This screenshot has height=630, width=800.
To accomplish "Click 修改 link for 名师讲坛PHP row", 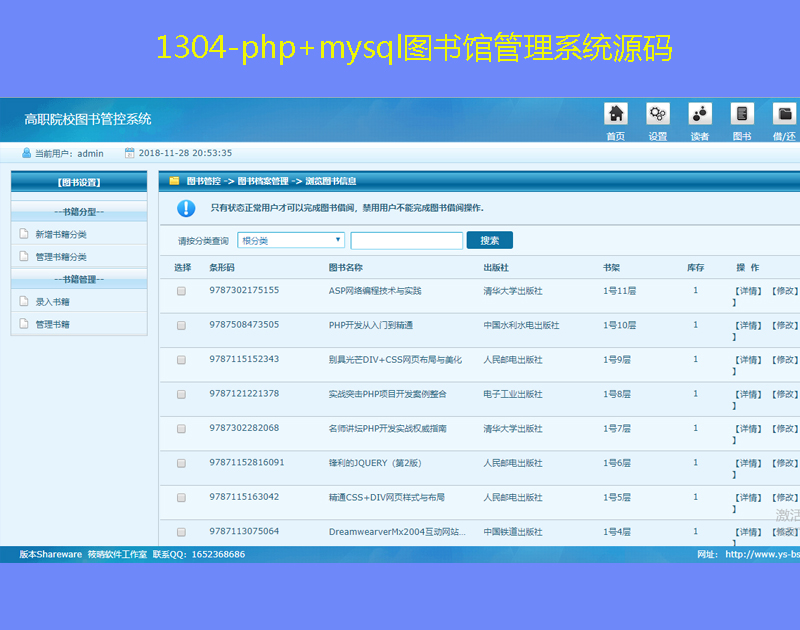I will tap(785, 429).
